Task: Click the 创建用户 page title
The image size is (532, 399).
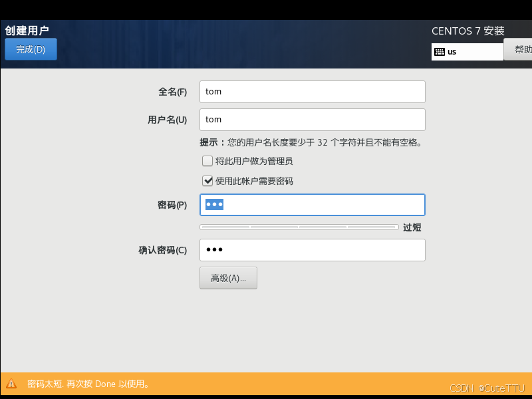Action: 27,31
